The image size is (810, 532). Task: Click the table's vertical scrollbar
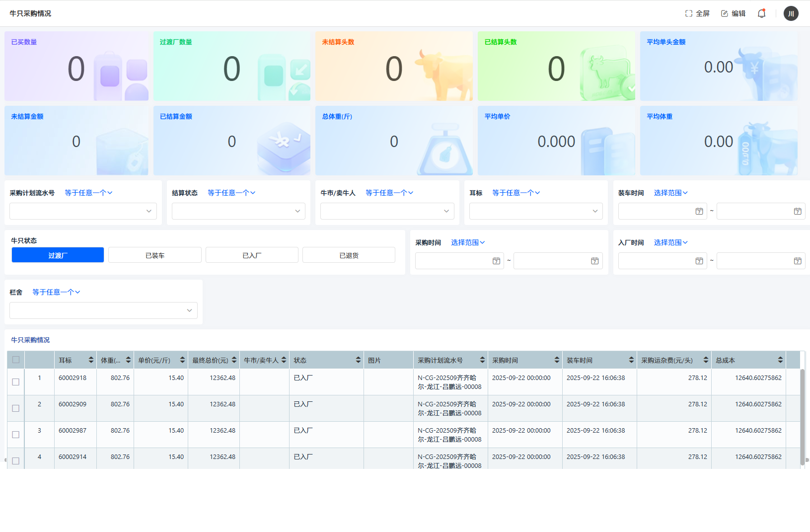tap(802, 417)
